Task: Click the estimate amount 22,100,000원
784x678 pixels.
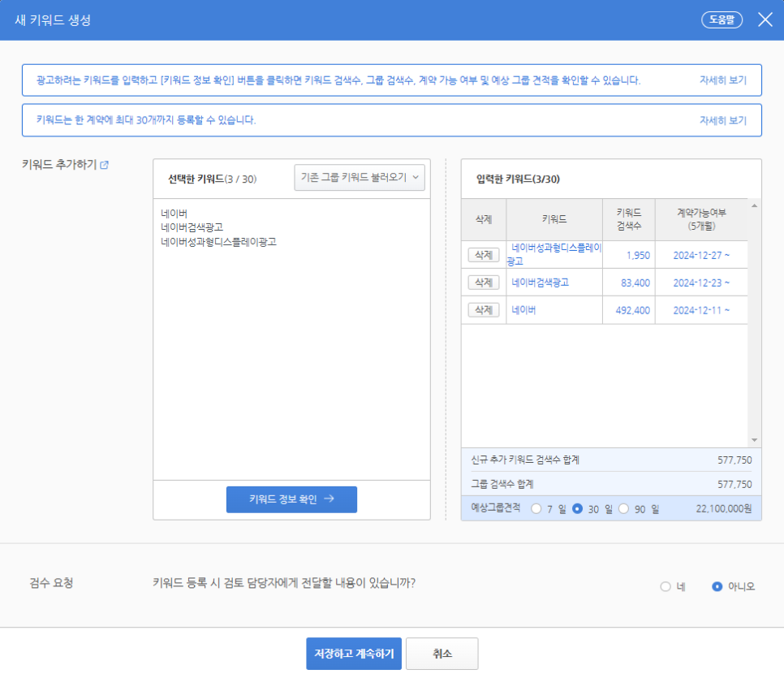Action: [x=723, y=509]
